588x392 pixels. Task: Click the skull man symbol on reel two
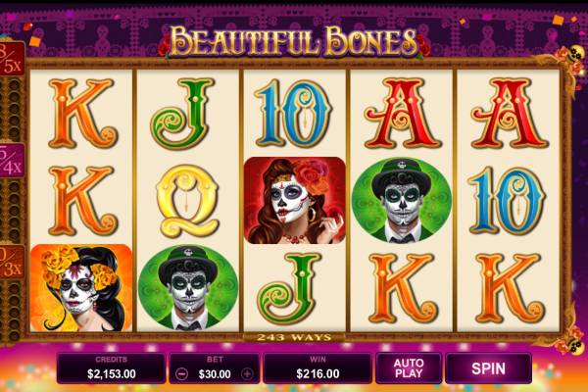click(x=188, y=288)
